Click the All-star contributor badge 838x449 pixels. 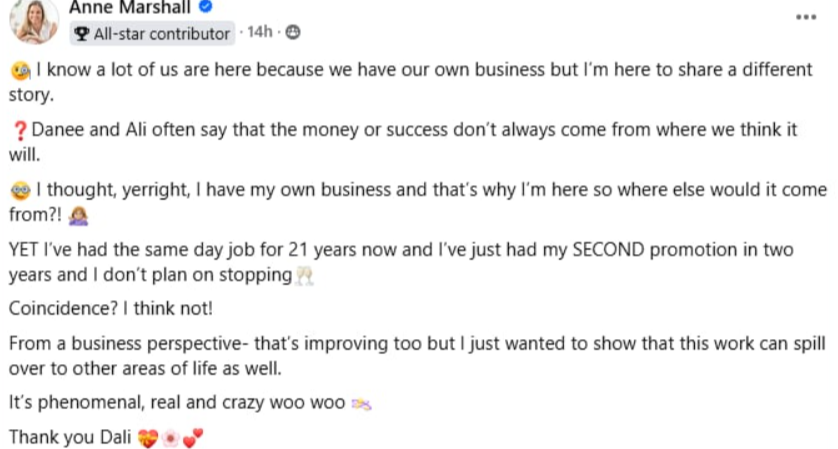tap(152, 34)
